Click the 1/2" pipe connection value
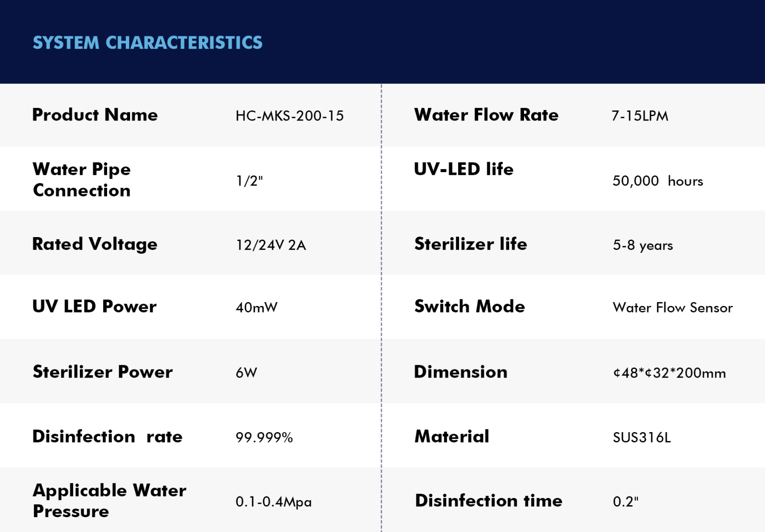765x532 pixels. point(249,181)
